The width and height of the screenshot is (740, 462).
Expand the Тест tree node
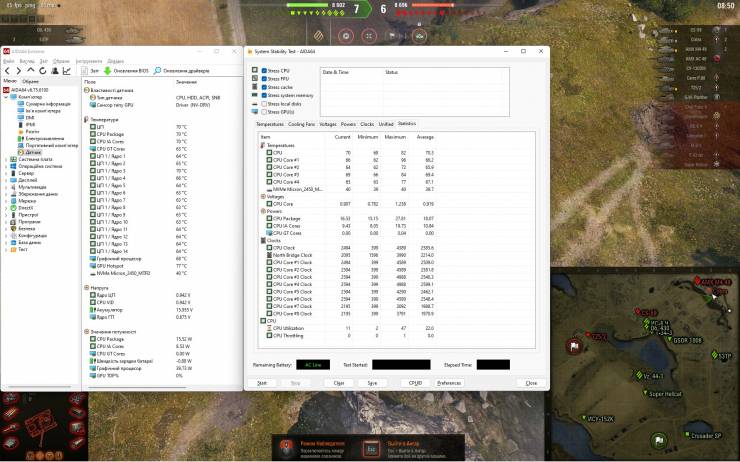point(6,249)
